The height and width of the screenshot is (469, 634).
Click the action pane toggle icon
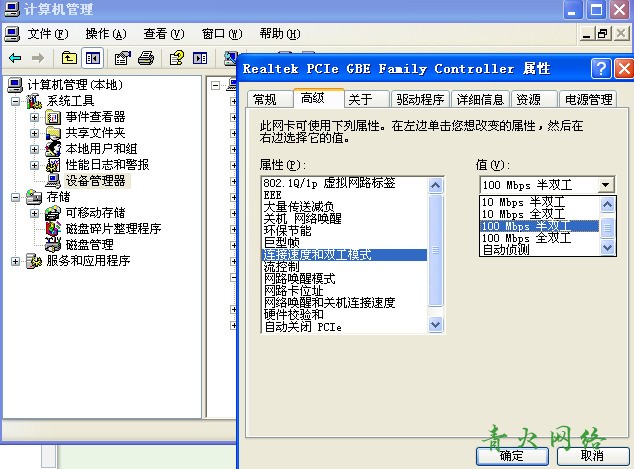pyautogui.click(x=200, y=58)
